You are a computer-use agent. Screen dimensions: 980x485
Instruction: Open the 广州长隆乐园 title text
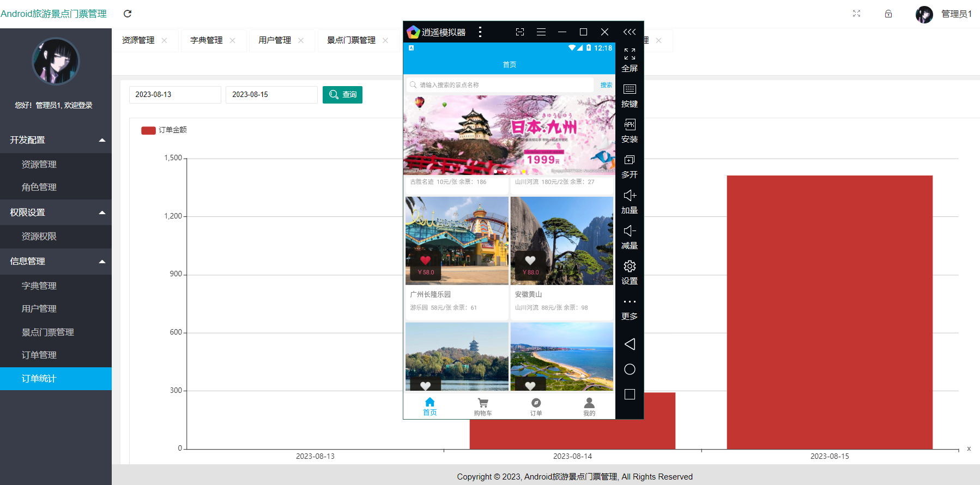[431, 294]
